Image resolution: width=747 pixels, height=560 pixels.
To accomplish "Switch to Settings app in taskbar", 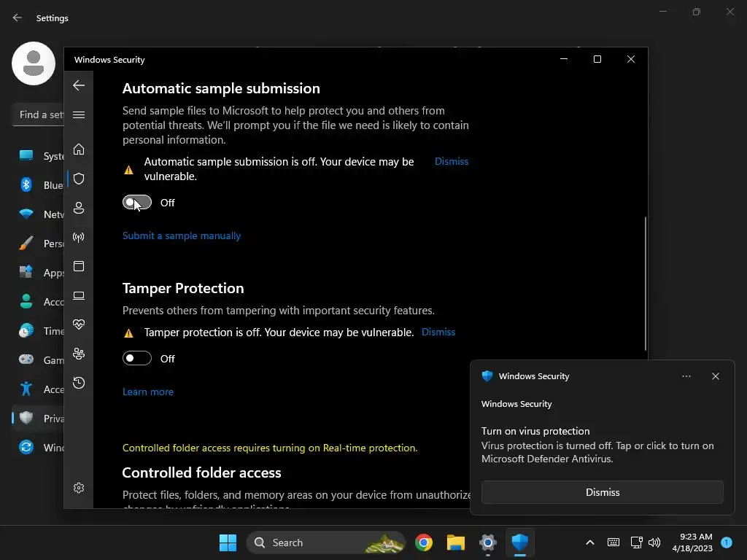I will (x=488, y=542).
